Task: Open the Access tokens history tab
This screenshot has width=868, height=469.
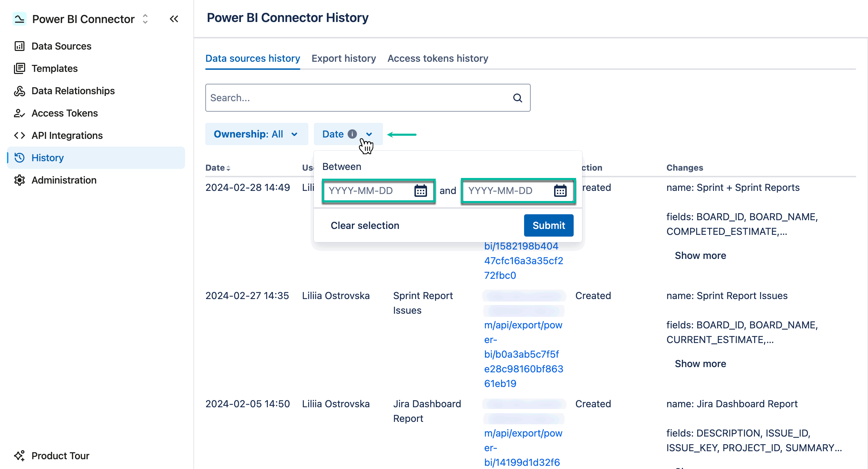Action: click(437, 58)
